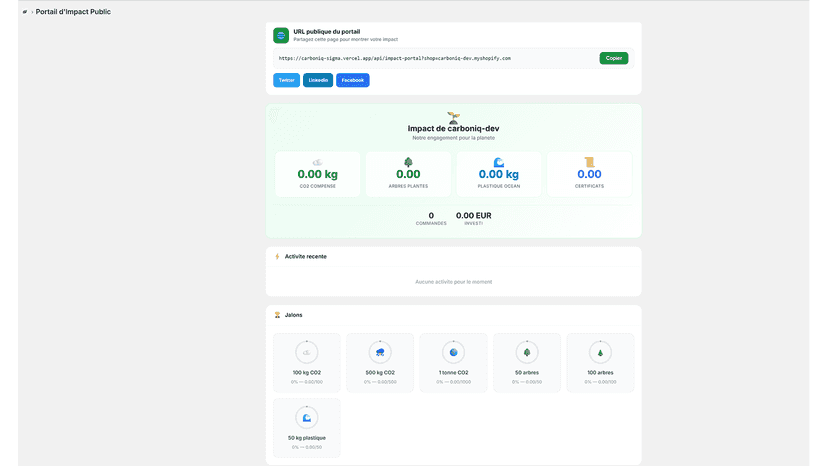Click the 0.00 kg CO2 Compense value

click(317, 174)
